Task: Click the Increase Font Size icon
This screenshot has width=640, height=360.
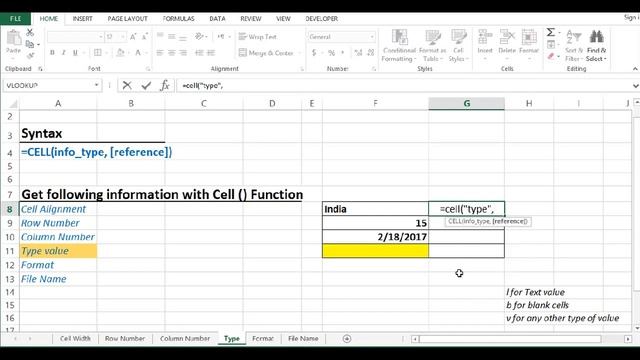Action: [x=133, y=37]
